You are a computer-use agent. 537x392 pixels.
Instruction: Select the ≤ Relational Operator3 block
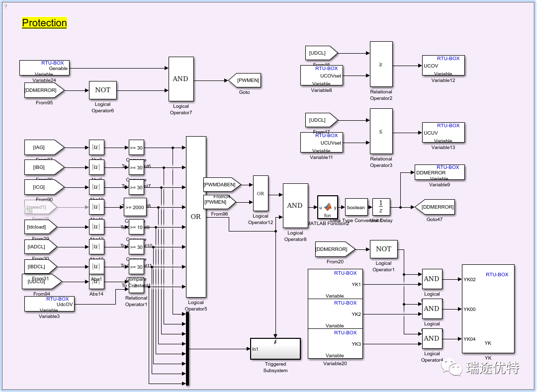click(x=381, y=132)
